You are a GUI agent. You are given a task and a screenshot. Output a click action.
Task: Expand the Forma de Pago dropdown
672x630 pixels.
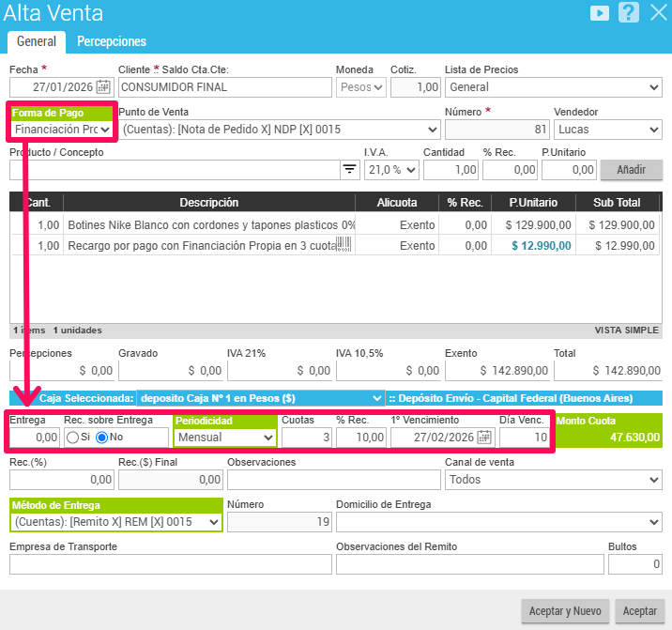pos(62,129)
